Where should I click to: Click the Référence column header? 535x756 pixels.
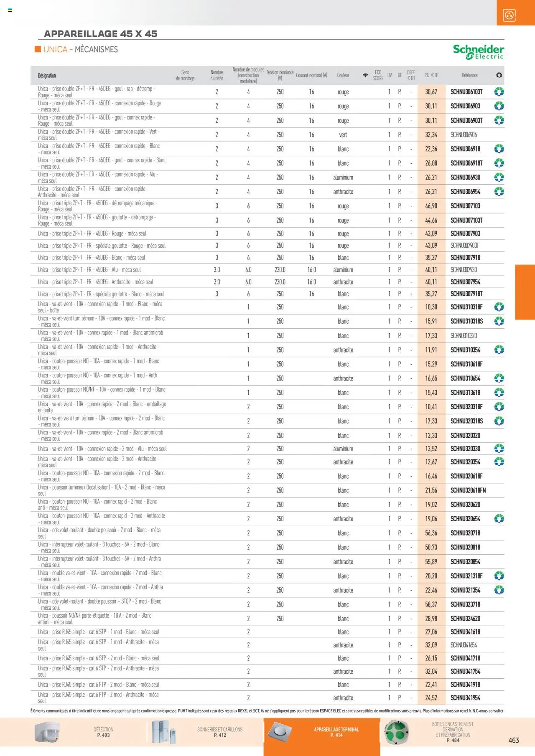pyautogui.click(x=470, y=75)
